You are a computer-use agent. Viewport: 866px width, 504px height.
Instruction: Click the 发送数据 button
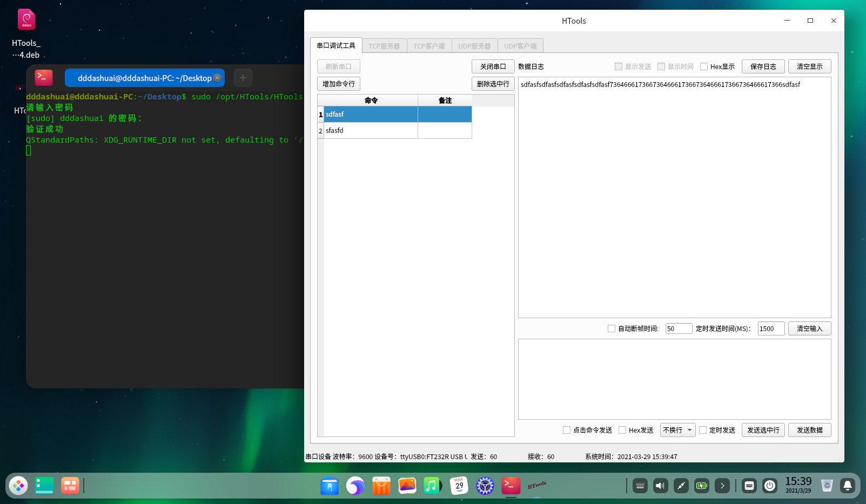click(809, 430)
